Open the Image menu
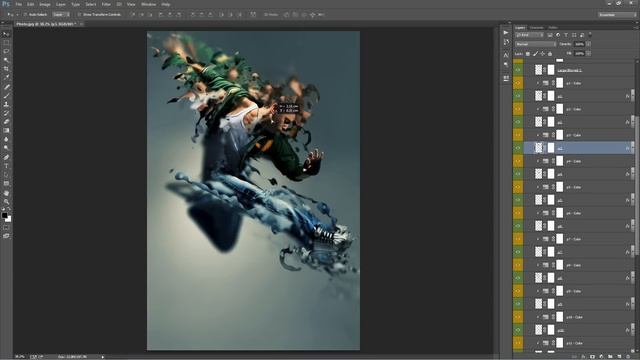 45,4
